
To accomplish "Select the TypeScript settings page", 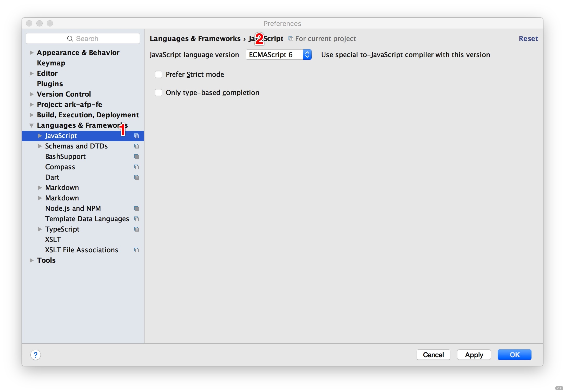I will click(62, 229).
